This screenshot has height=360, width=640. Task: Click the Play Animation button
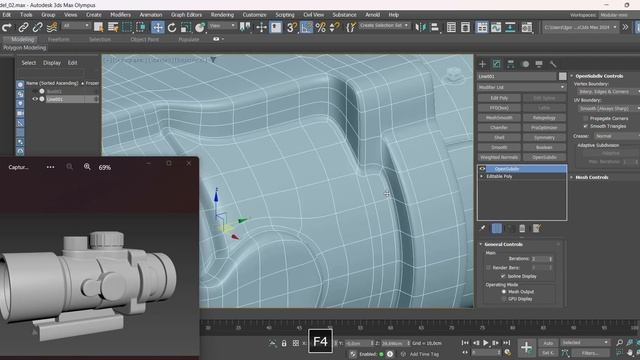point(486,343)
